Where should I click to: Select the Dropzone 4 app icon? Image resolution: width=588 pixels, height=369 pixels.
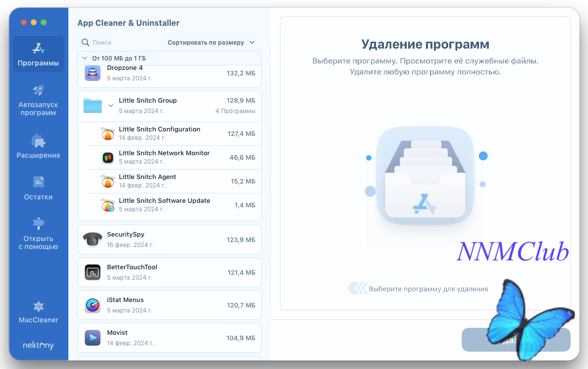click(93, 73)
